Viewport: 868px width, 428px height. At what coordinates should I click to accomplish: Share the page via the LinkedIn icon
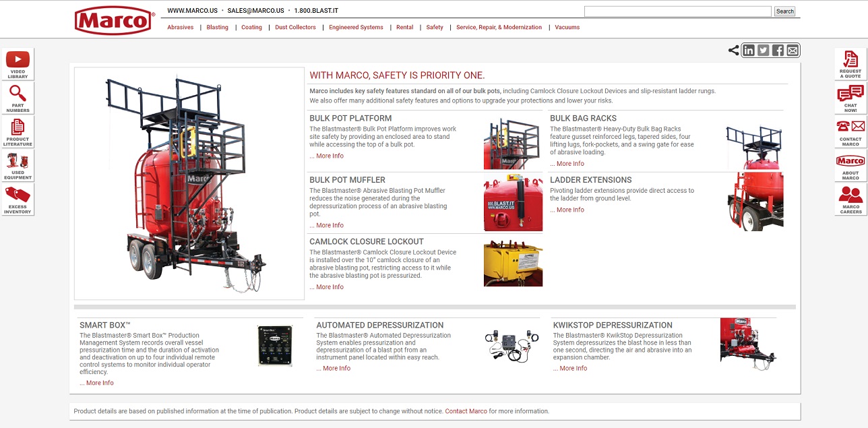pyautogui.click(x=749, y=50)
